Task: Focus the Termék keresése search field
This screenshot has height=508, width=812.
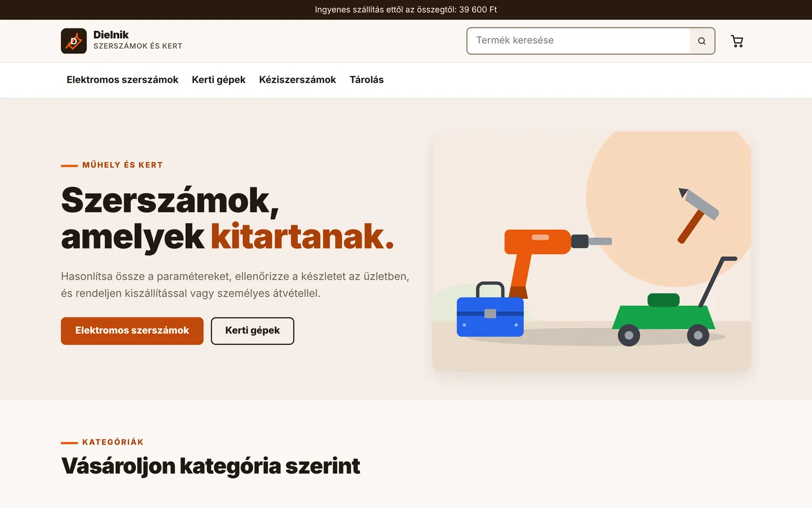Action: point(579,41)
